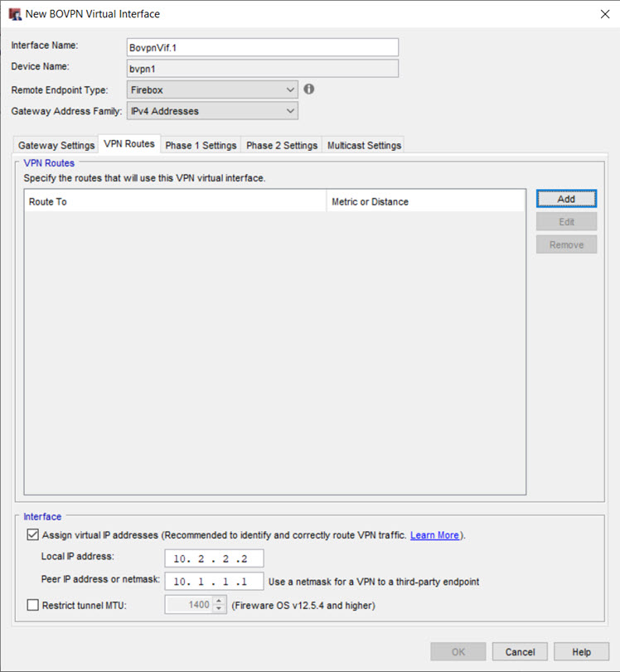Open Phase 1 Settings tab
Screen dimensions: 620x672
click(x=201, y=145)
